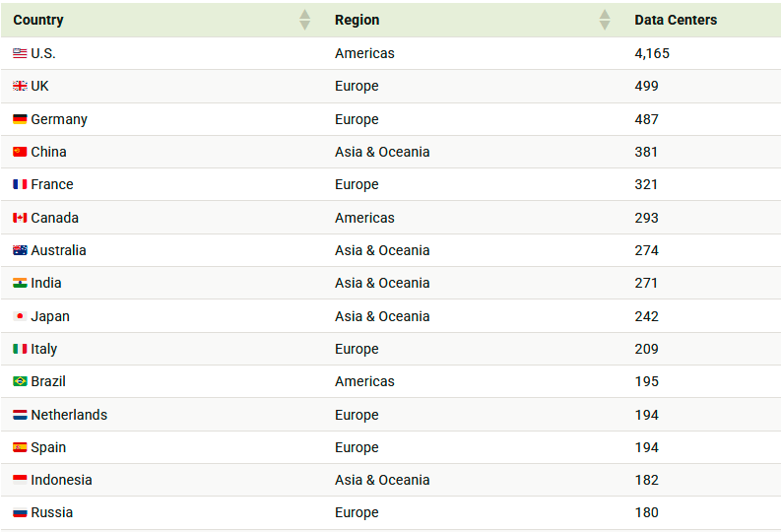Sort using Country column arrows

click(305, 20)
